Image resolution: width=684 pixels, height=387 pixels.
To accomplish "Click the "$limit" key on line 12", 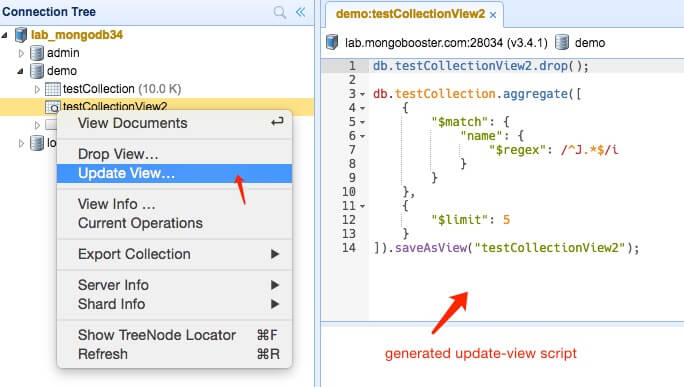I will [x=460, y=220].
